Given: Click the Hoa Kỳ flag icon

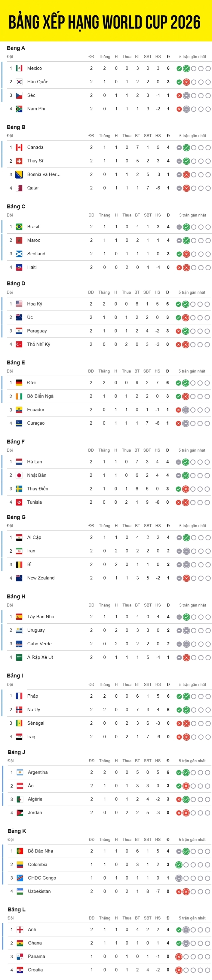Looking at the screenshot, I should (x=19, y=304).
